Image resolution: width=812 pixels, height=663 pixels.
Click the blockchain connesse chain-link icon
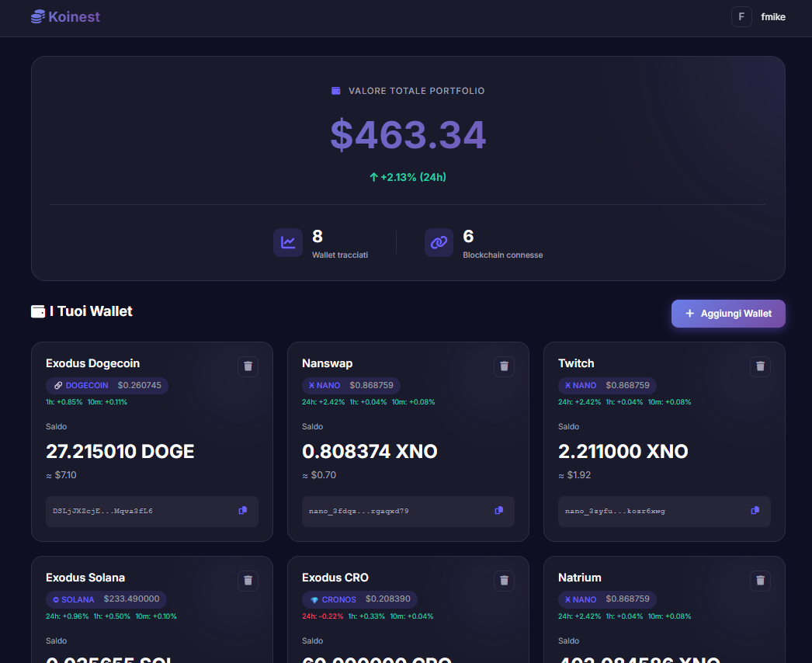tap(439, 242)
